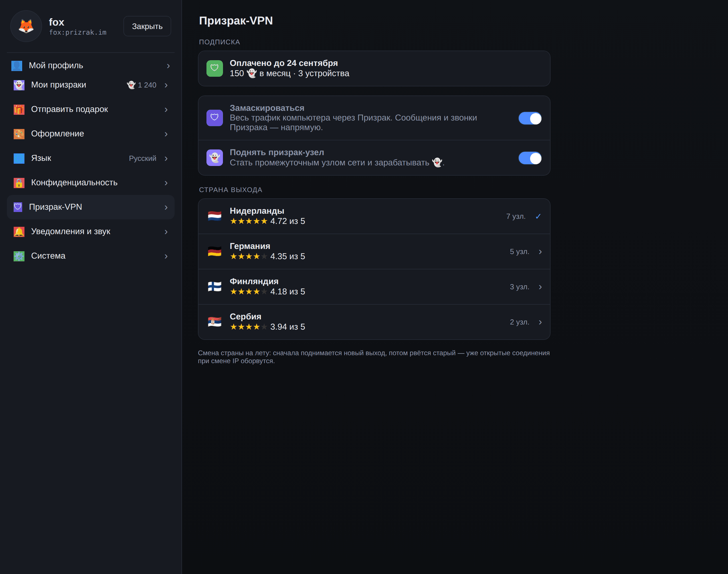This screenshot has width=728, height=574.
Task: Click the Отправить подарок gift icon
Action: point(19,109)
